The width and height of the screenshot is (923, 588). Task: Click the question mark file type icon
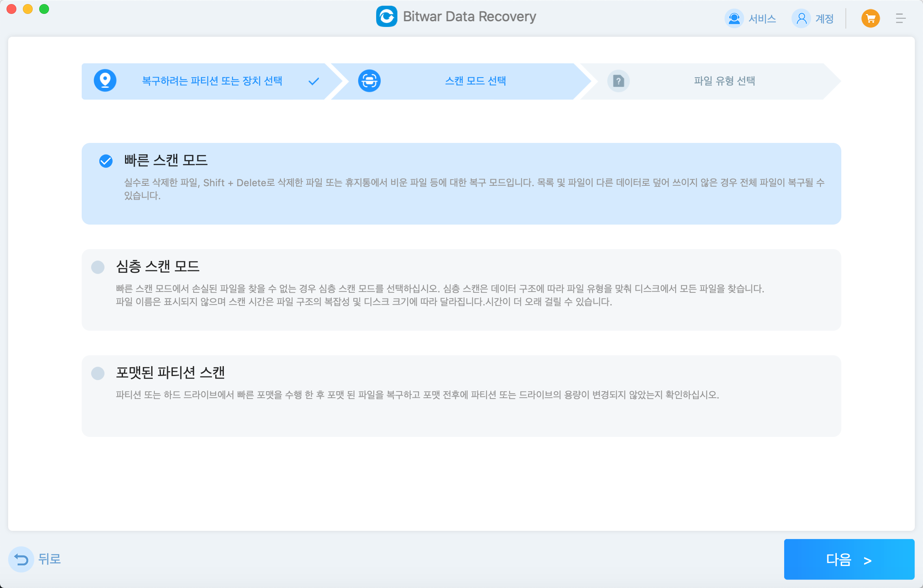click(618, 81)
